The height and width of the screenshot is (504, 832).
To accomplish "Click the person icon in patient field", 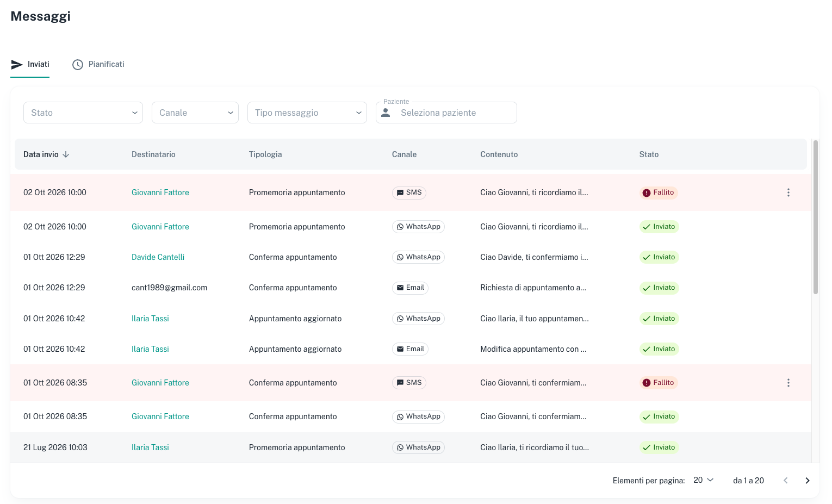I will (x=386, y=113).
